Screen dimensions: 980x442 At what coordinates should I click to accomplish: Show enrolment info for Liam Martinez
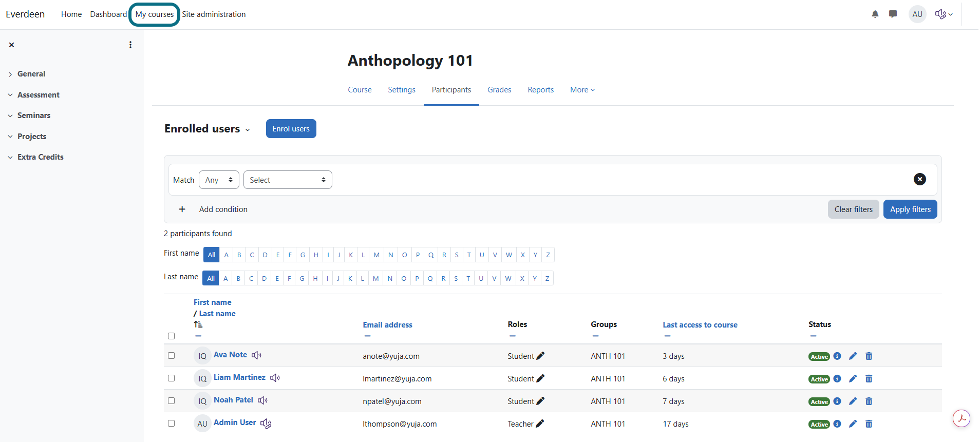click(x=837, y=378)
